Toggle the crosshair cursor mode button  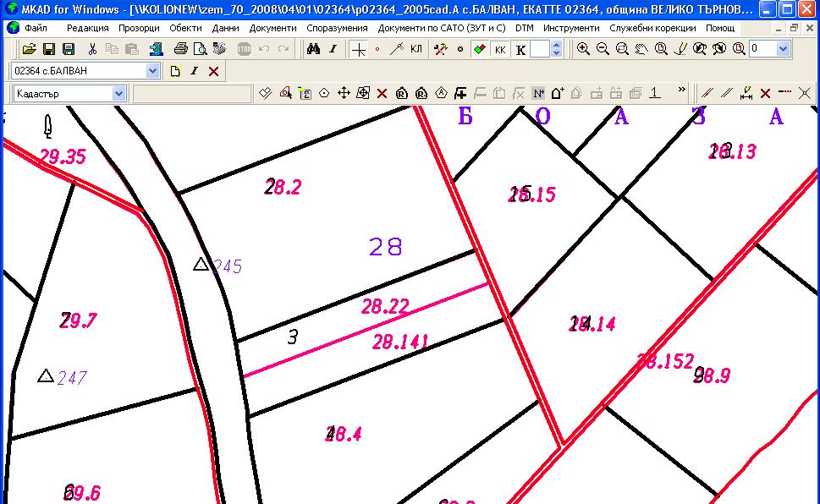coord(359,49)
